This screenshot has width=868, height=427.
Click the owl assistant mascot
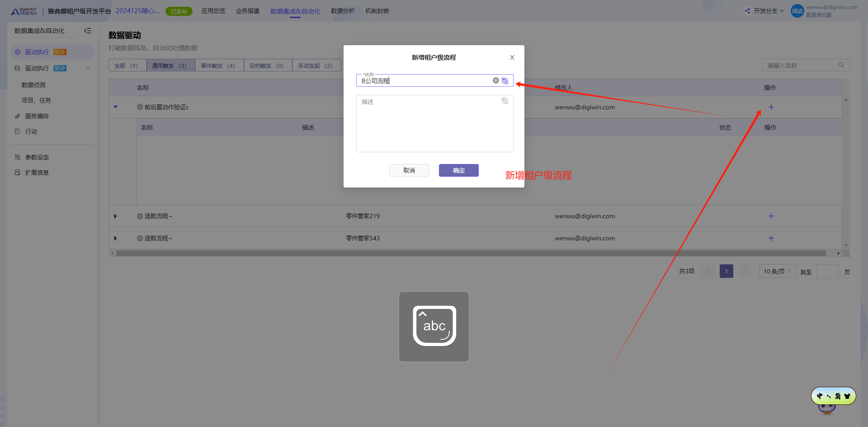point(827,409)
